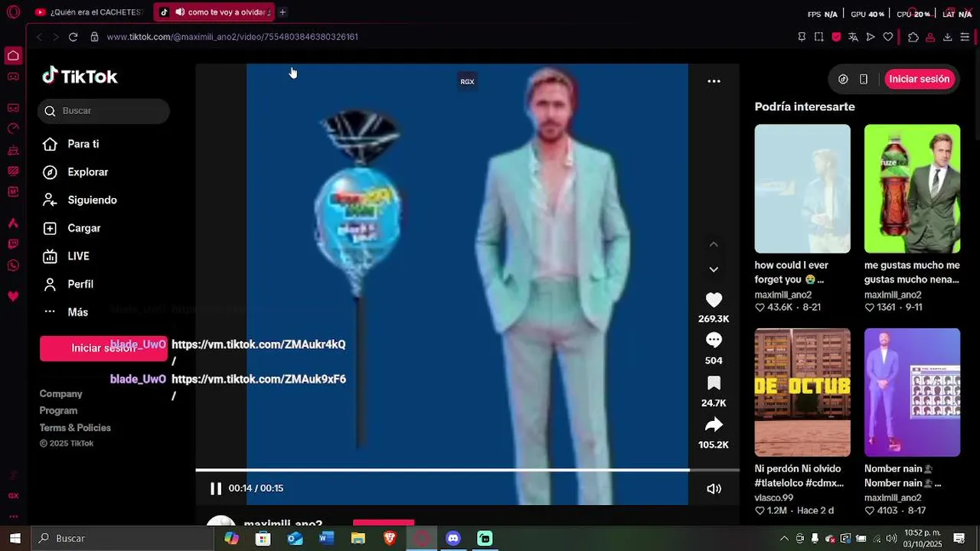The width and height of the screenshot is (980, 551).
Task: Take a snapshot with the capture icon
Action: point(818,37)
